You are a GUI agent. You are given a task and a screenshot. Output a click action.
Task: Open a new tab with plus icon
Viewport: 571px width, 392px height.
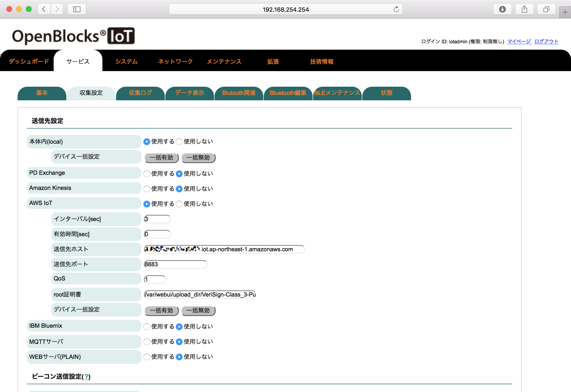tap(565, 12)
